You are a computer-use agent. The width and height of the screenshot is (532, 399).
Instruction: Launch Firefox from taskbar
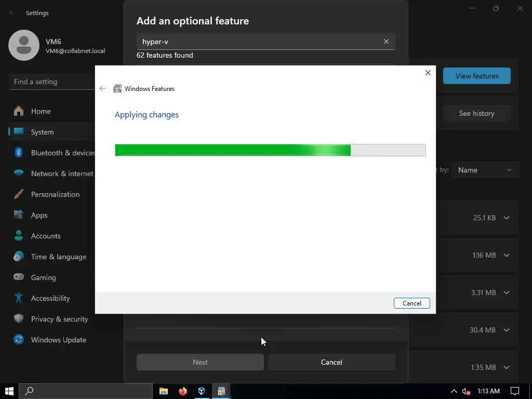(183, 391)
